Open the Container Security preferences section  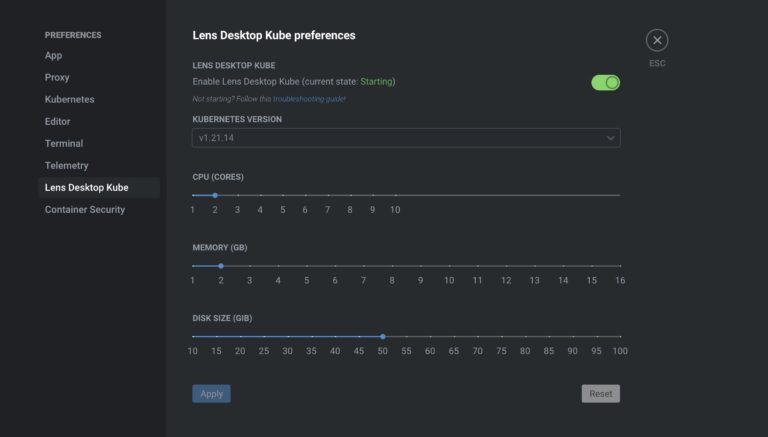85,210
